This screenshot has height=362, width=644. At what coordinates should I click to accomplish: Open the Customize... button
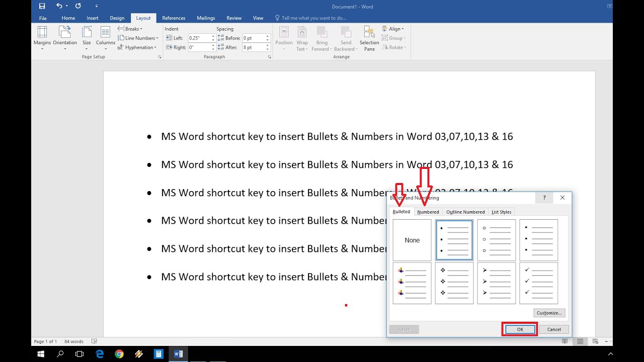549,313
